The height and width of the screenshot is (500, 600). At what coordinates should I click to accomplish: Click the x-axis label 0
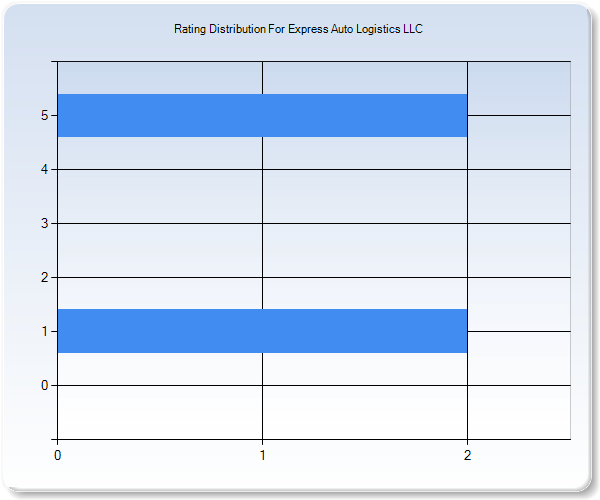[x=58, y=455]
